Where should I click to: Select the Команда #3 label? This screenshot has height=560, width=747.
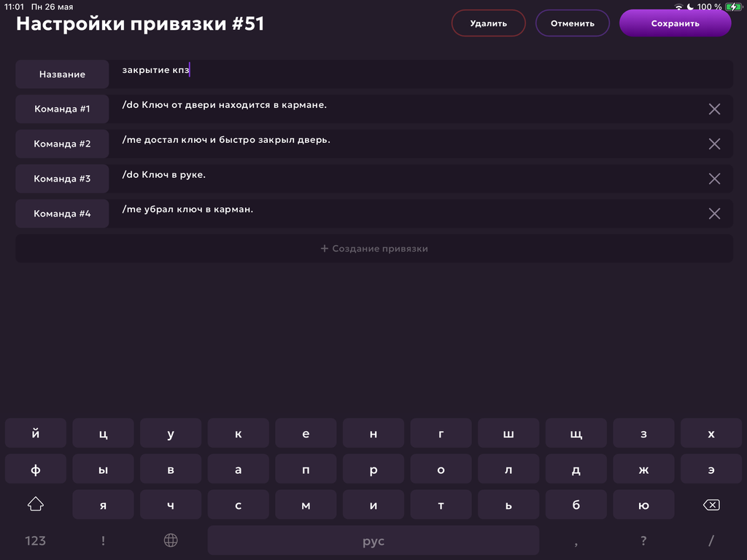tap(63, 179)
